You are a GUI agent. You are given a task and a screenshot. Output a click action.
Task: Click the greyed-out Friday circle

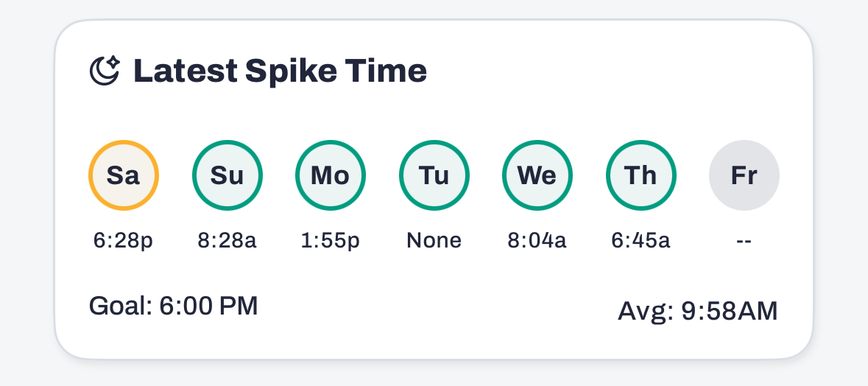pyautogui.click(x=744, y=175)
